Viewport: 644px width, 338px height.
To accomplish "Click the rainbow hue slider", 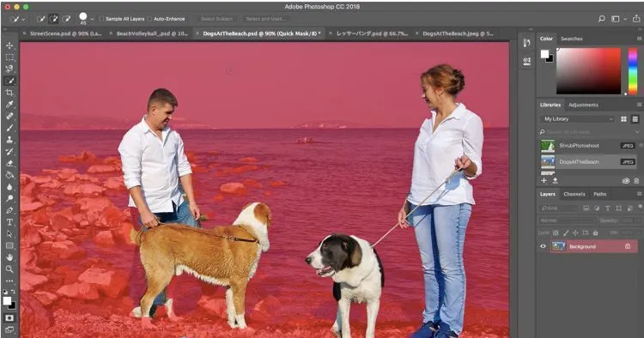I will (633, 71).
